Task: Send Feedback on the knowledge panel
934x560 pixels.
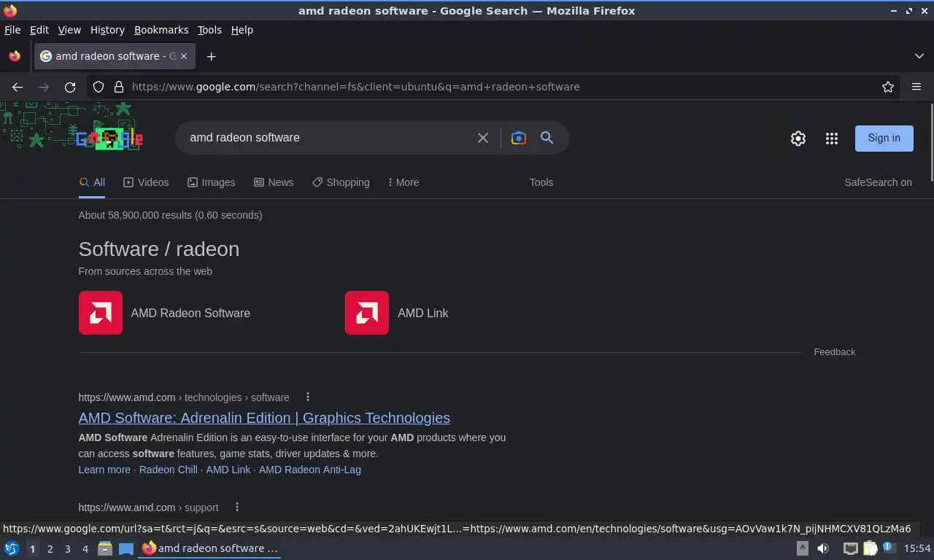Action: (835, 351)
